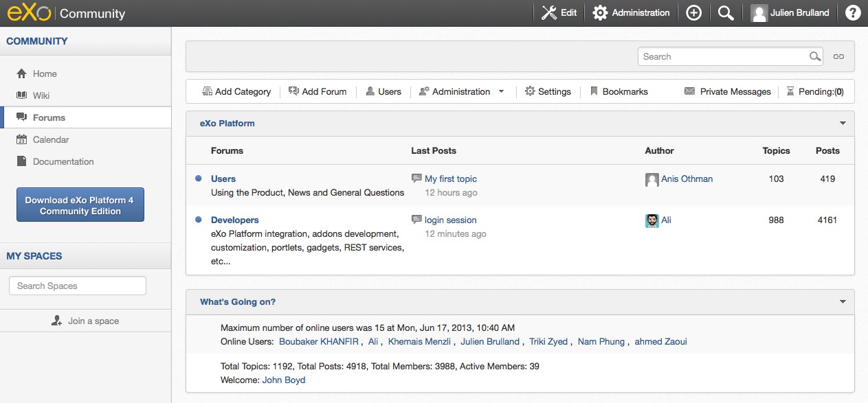This screenshot has height=403, width=868.
Task: Click the Ali author name in the Author column
Action: tap(667, 220)
